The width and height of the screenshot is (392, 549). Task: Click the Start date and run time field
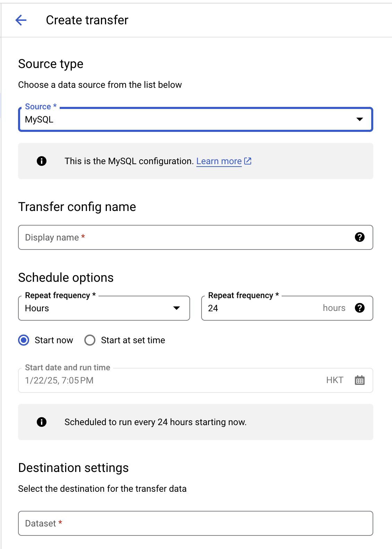[x=170, y=380]
